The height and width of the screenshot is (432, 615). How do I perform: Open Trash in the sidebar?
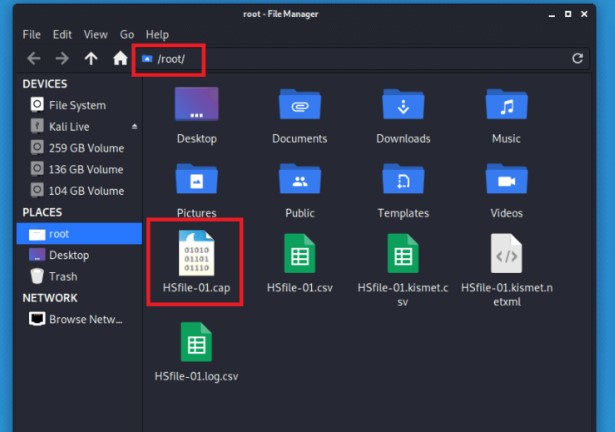pos(79,276)
